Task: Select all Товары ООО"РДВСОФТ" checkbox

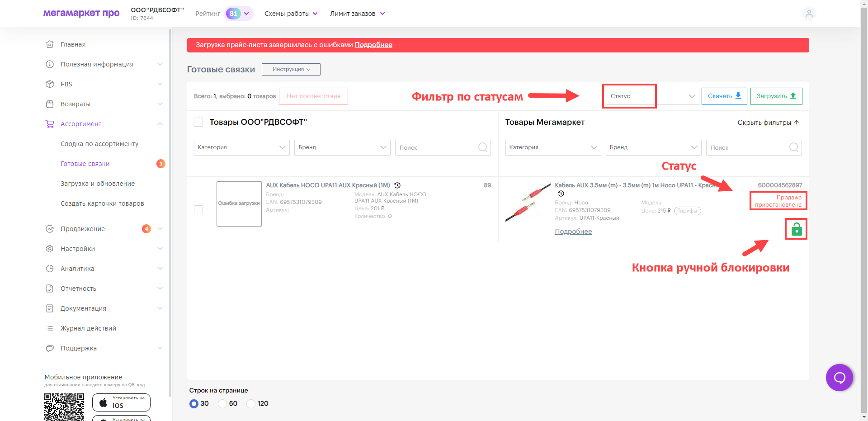Action: [x=198, y=122]
